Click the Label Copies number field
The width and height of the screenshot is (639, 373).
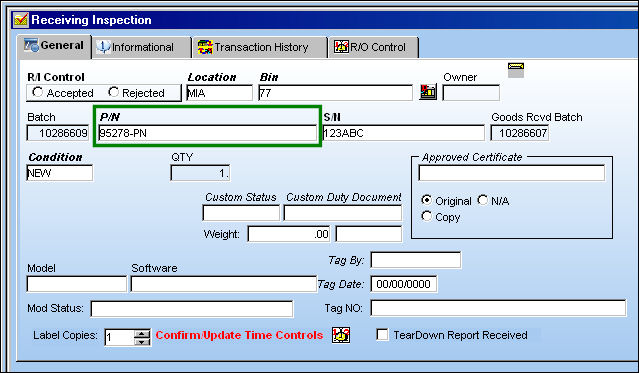(119, 338)
